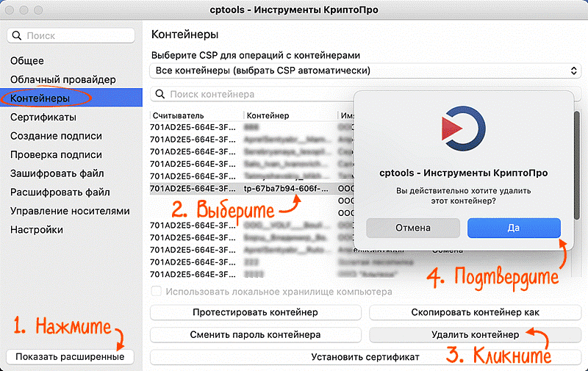Image resolution: width=588 pixels, height=371 pixels.
Task: Click the search magnifier icon in sidebar
Action: coord(18,35)
